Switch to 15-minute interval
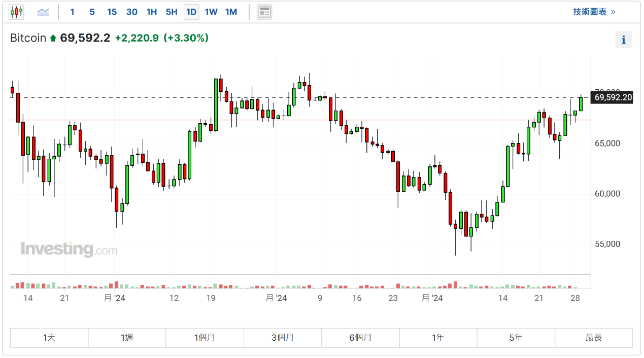Viewport: 644px width, 358px height. click(x=112, y=12)
